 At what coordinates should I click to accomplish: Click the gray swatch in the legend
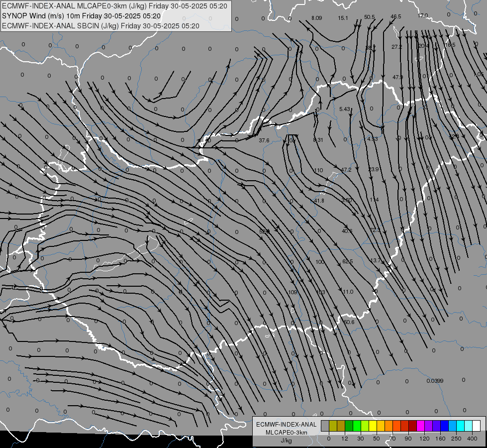[325, 426]
